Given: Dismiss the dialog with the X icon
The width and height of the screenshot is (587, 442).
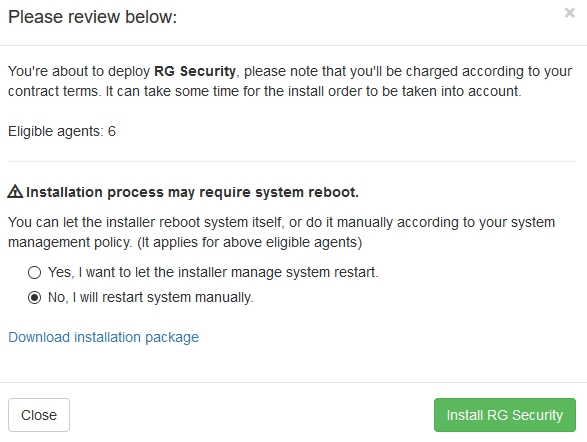Looking at the screenshot, I should (569, 13).
